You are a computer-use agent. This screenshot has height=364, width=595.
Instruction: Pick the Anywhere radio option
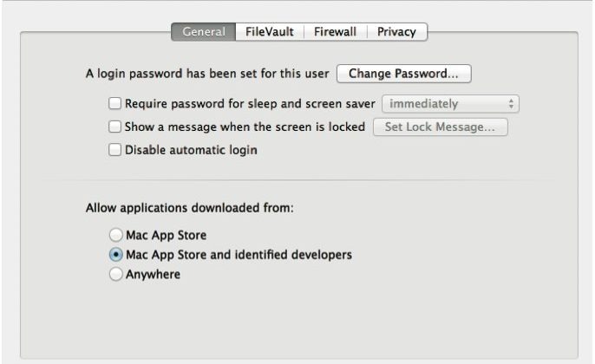115,275
